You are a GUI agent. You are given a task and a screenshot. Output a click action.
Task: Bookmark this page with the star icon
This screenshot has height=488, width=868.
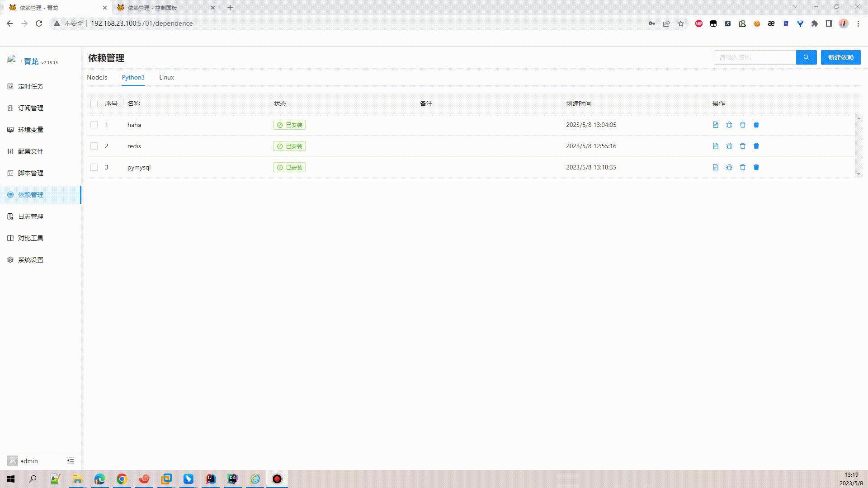pos(680,23)
